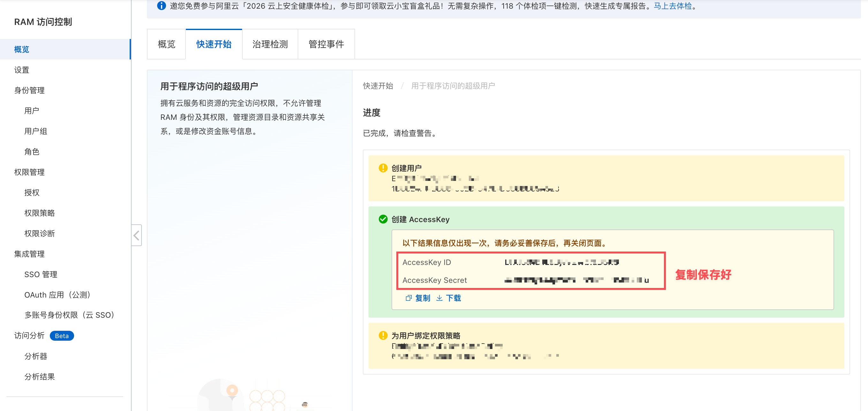Click the warning icon beside 创建用户
The height and width of the screenshot is (411, 868).
click(x=383, y=168)
